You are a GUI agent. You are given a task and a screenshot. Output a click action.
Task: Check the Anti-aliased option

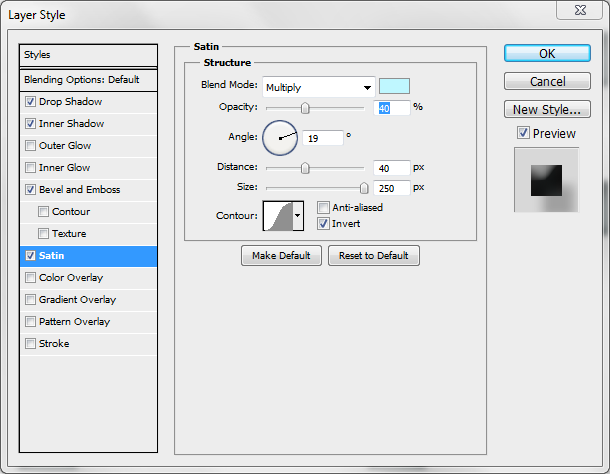pos(323,207)
